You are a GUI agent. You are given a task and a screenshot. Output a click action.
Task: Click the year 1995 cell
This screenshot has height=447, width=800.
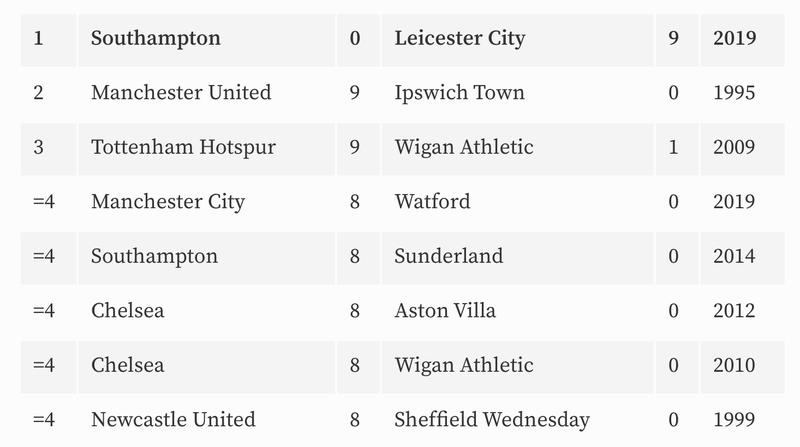742,94
